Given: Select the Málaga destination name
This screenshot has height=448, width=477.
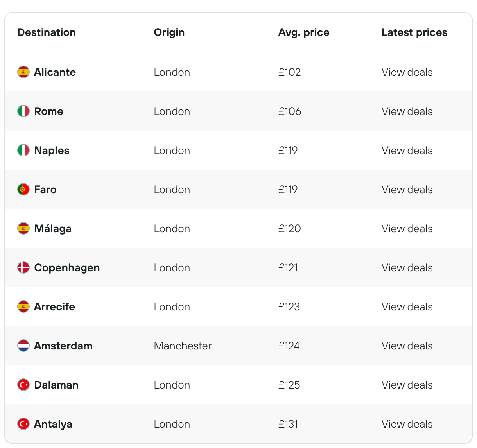Looking at the screenshot, I should pos(53,229).
